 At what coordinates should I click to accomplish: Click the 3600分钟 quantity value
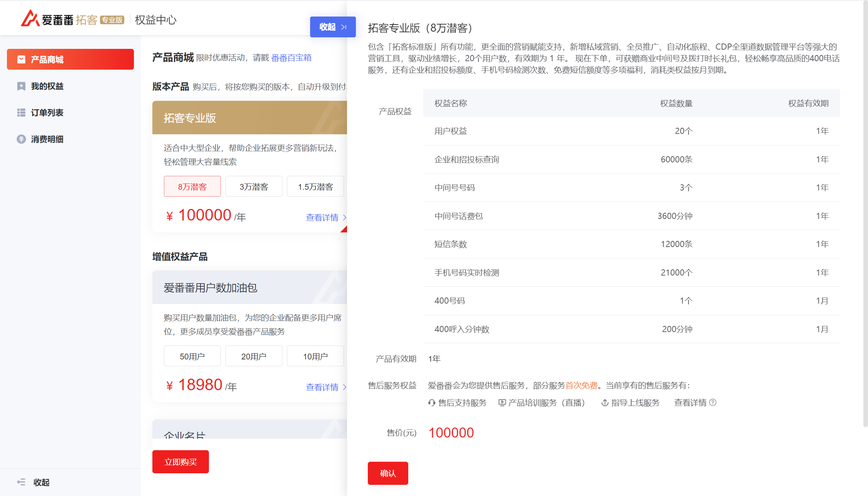pos(675,216)
